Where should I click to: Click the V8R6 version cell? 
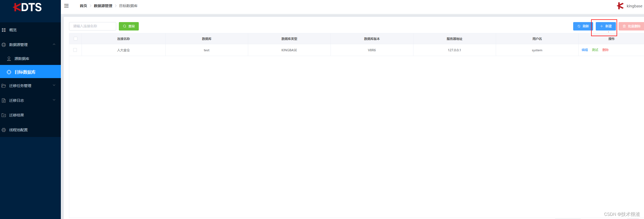372,50
